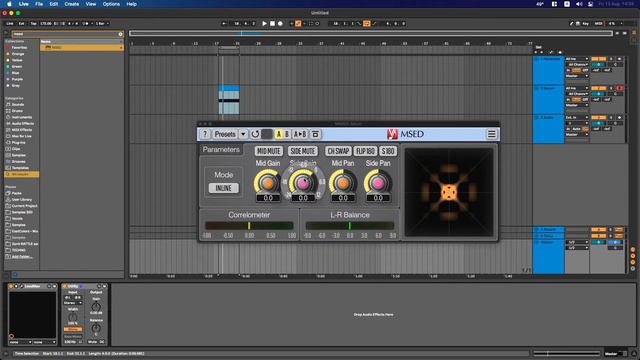Open Sounds category in browser
Image resolution: width=640 pixels, height=360 pixels.
18,104
